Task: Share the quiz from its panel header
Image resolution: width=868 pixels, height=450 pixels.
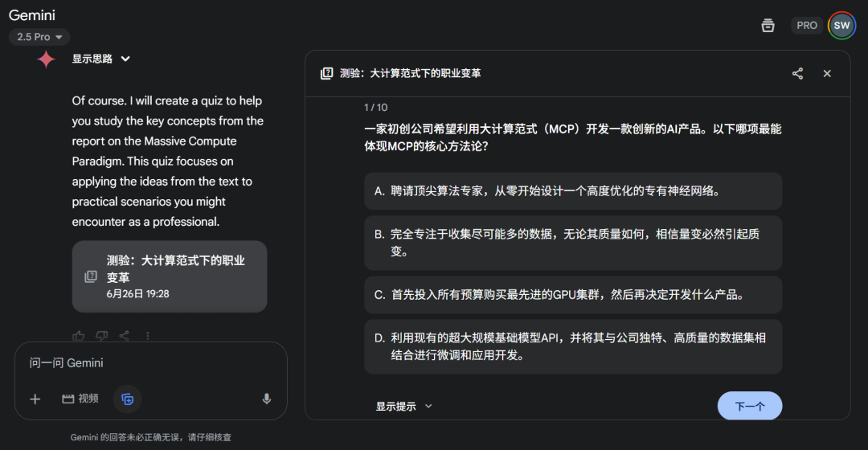Action: (797, 74)
